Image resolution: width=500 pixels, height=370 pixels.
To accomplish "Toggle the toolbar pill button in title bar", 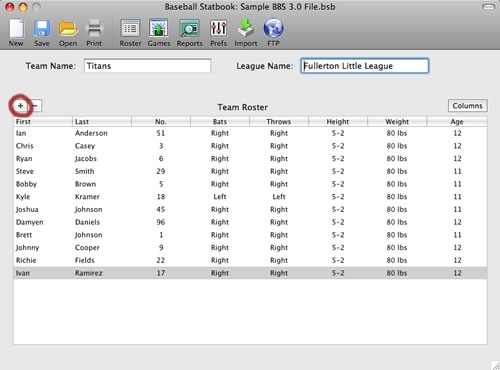I will pyautogui.click(x=488, y=7).
